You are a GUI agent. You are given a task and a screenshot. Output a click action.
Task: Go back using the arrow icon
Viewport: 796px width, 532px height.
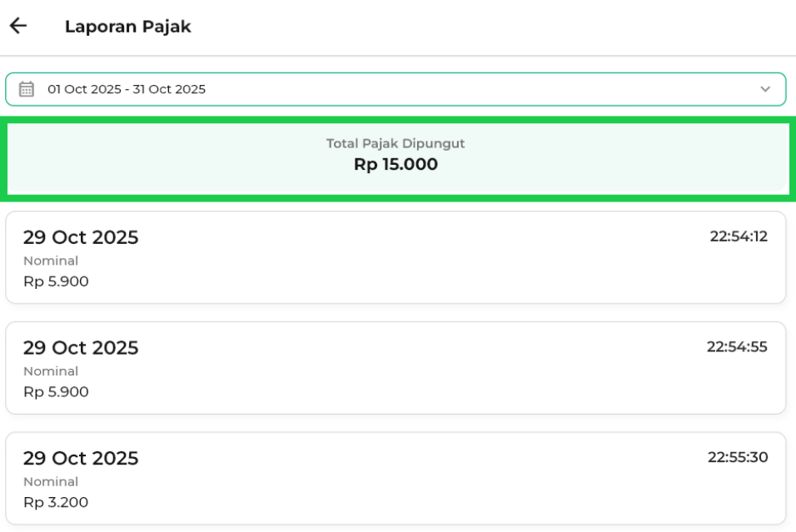click(x=18, y=27)
